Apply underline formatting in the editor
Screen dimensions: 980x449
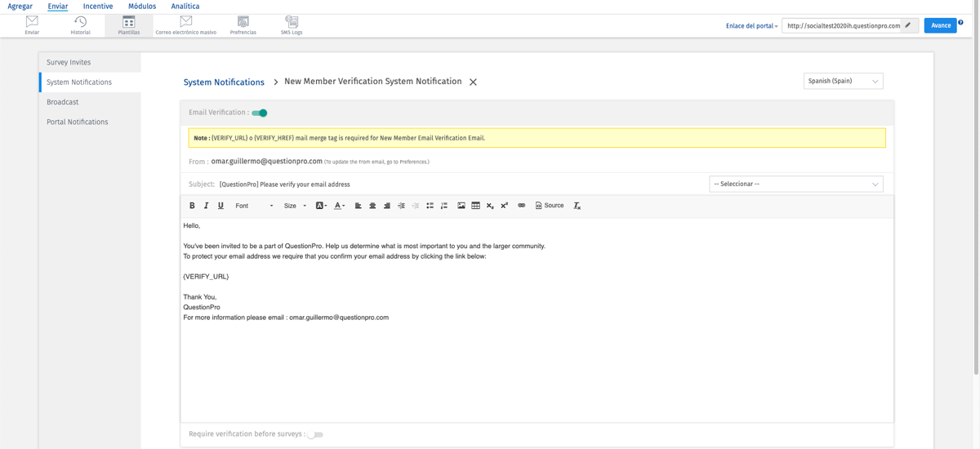click(x=220, y=206)
